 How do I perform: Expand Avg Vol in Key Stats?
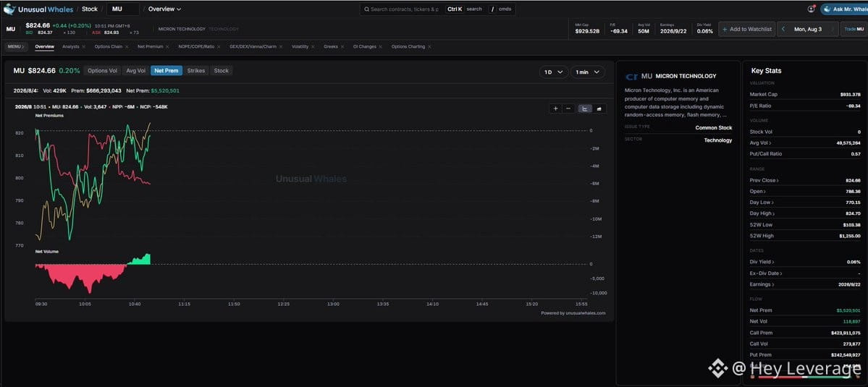click(x=761, y=143)
